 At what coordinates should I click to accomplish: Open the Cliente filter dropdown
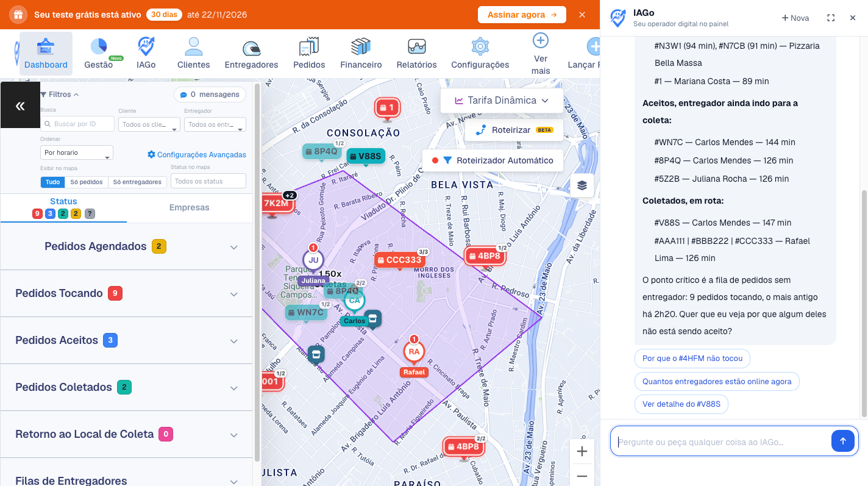(x=149, y=124)
